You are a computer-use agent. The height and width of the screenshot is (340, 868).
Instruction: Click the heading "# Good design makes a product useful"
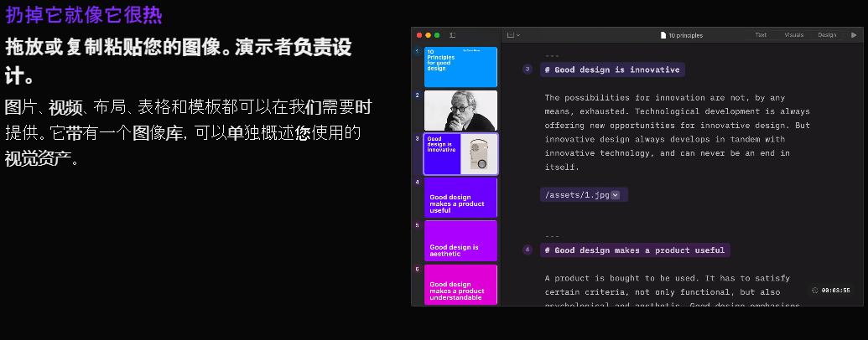pyautogui.click(x=635, y=250)
